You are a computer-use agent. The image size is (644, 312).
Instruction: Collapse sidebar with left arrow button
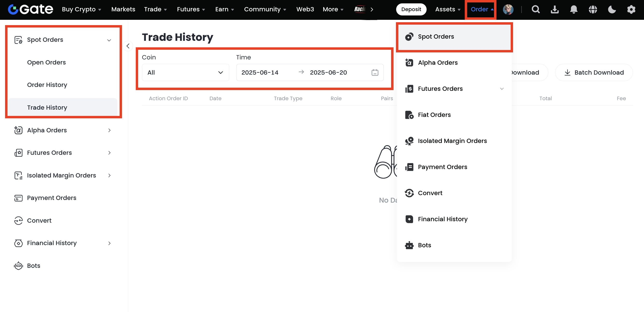[128, 46]
